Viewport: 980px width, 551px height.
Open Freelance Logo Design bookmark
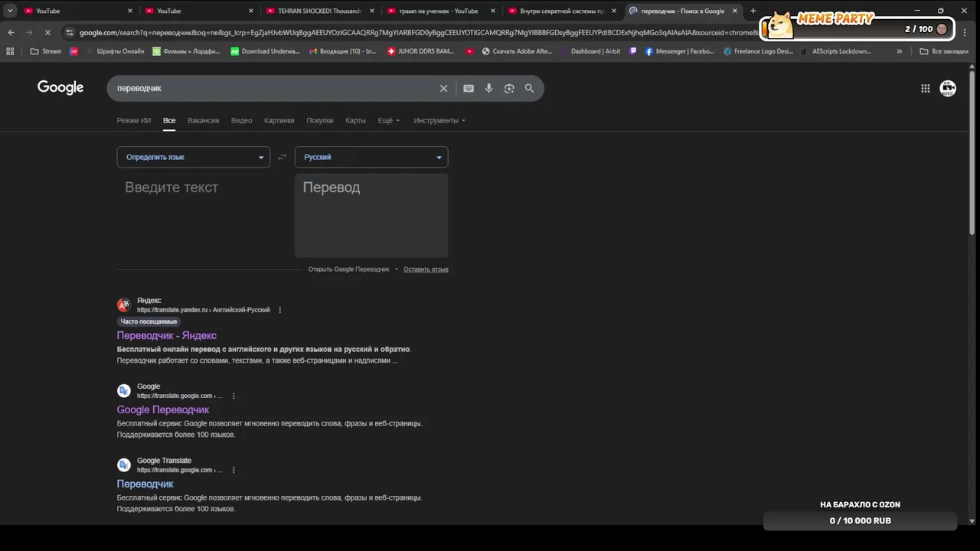[x=758, y=51]
